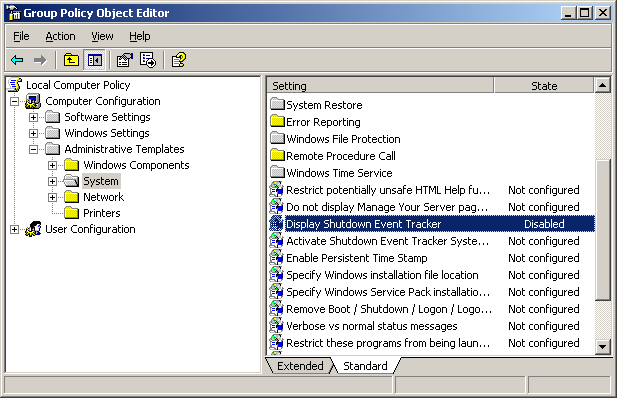Click the Disabled state cell

tap(544, 224)
